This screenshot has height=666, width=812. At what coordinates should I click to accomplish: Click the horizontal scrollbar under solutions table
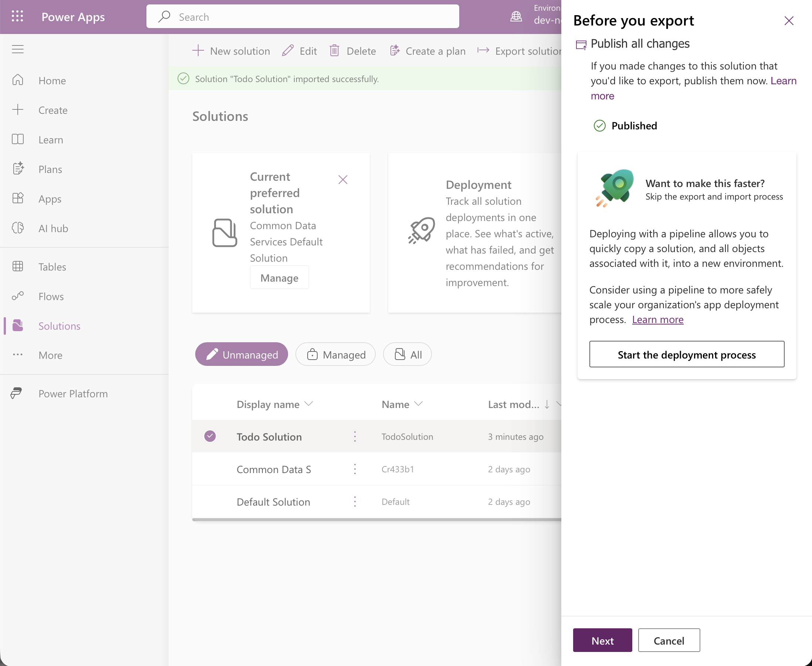click(376, 520)
